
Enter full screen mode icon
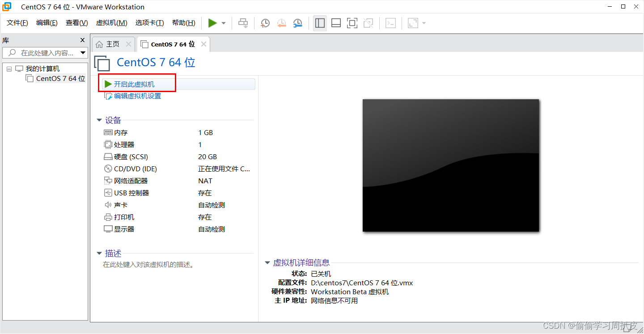[352, 23]
